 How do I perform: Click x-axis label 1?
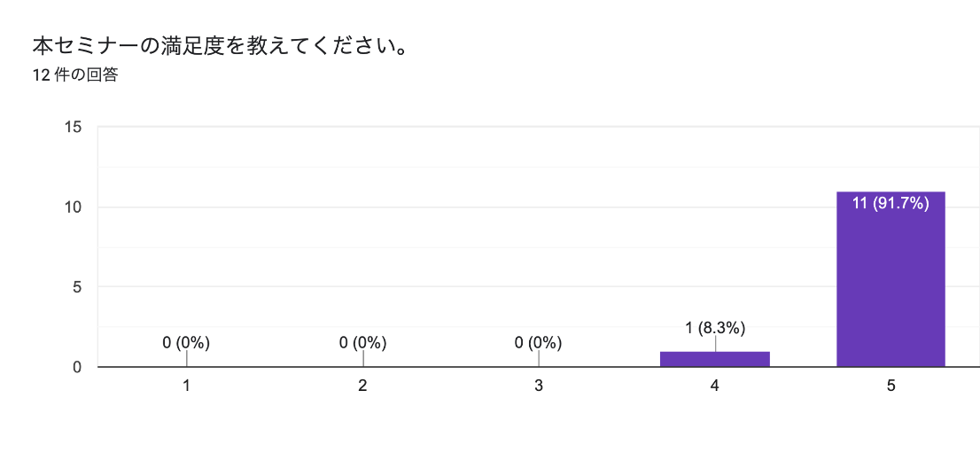(186, 386)
